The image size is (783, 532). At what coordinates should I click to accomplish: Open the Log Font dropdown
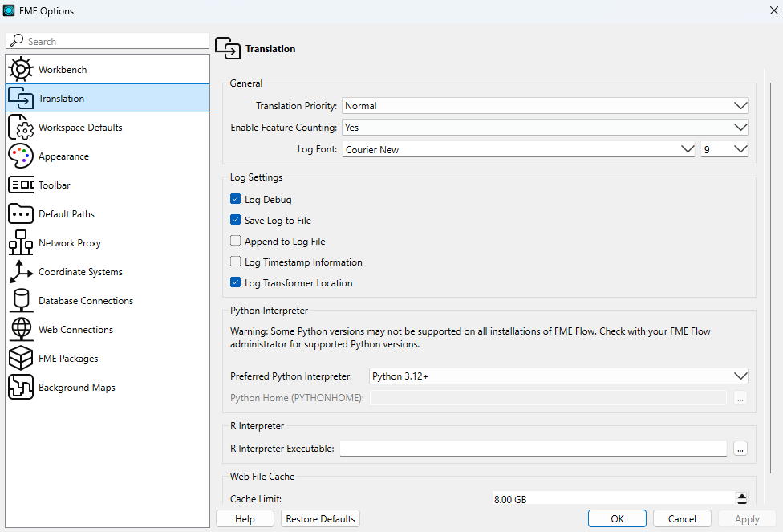[x=518, y=149]
